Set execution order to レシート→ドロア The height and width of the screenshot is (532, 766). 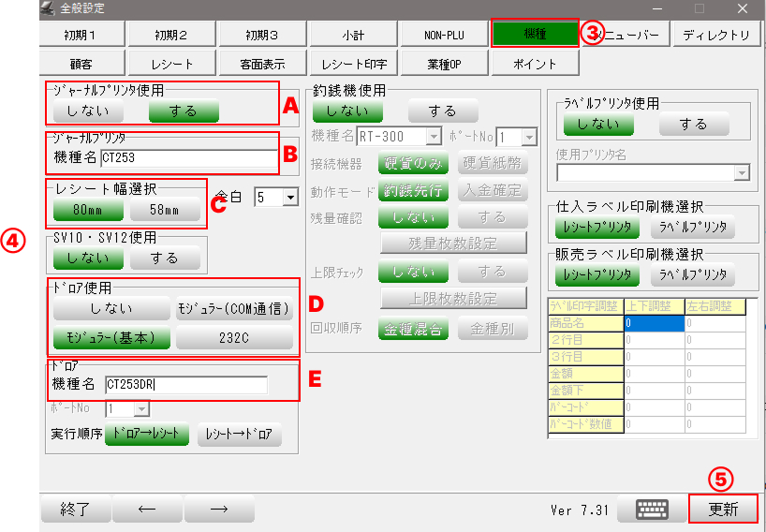coord(239,435)
